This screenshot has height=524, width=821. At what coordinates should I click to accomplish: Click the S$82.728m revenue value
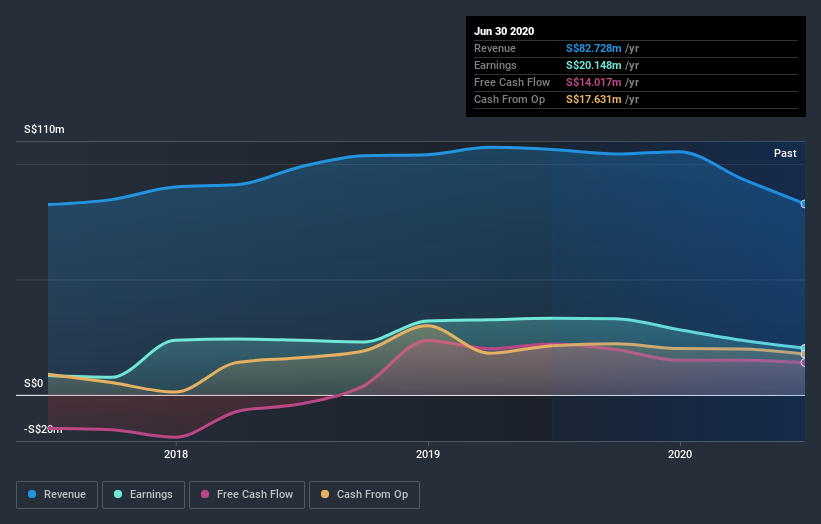(593, 48)
